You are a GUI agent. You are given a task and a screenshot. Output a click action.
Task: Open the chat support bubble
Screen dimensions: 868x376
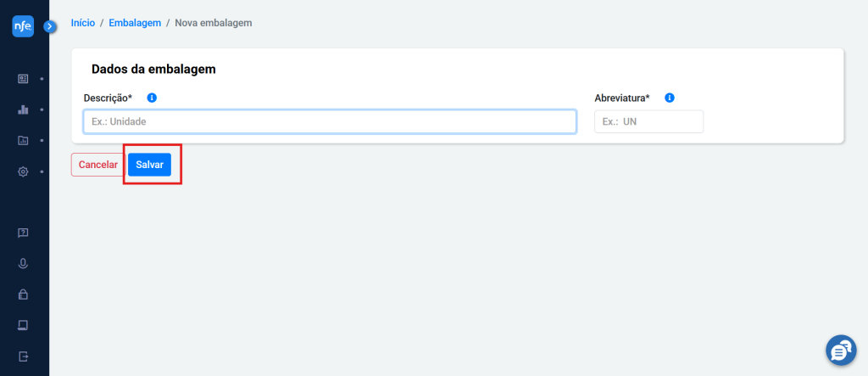[841, 350]
